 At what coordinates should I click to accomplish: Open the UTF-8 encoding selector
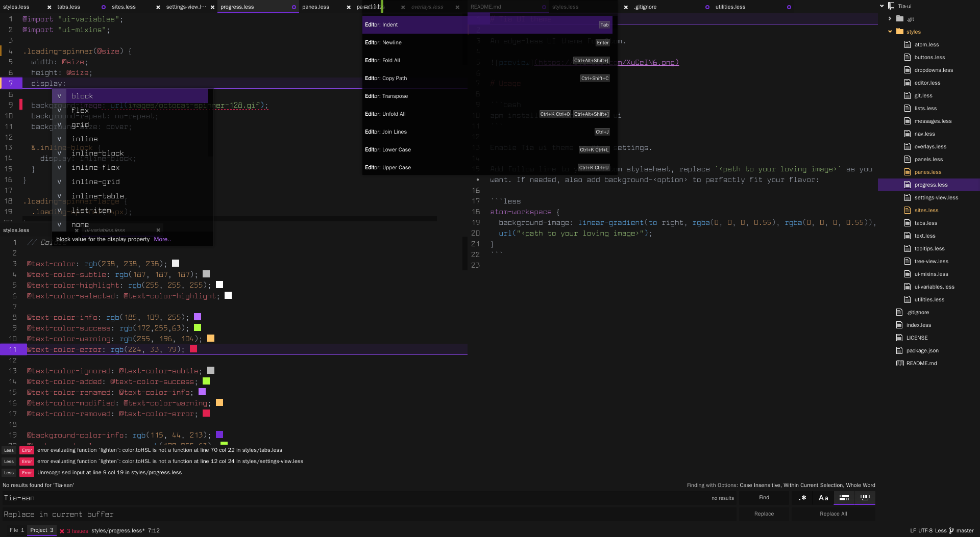click(925, 530)
